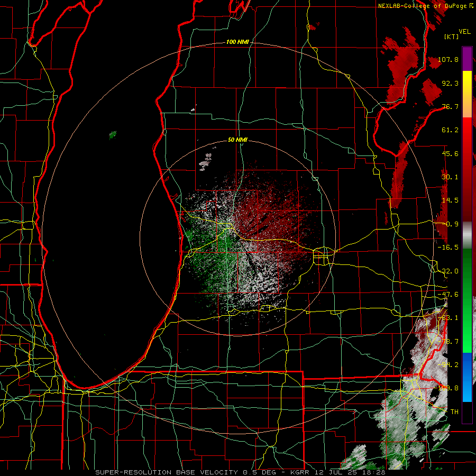Viewport: 476px width, 476px height.
Task: Click the 92.3 legend value
Action: [450, 83]
